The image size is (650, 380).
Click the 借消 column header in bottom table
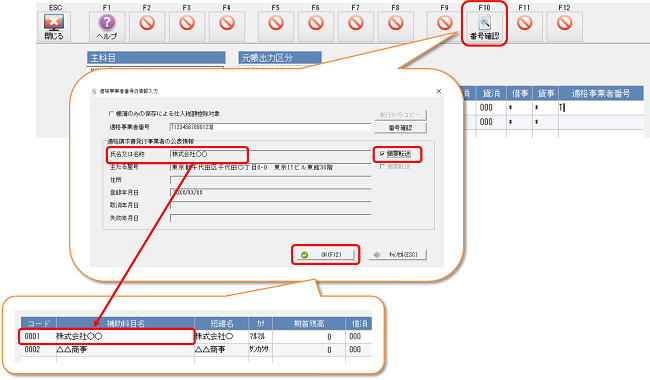[359, 324]
